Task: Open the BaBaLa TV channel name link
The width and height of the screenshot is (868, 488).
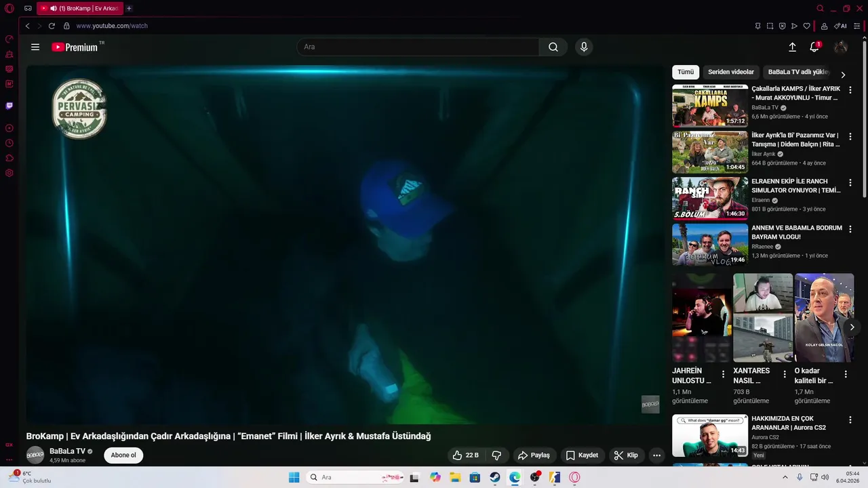Action: click(67, 451)
